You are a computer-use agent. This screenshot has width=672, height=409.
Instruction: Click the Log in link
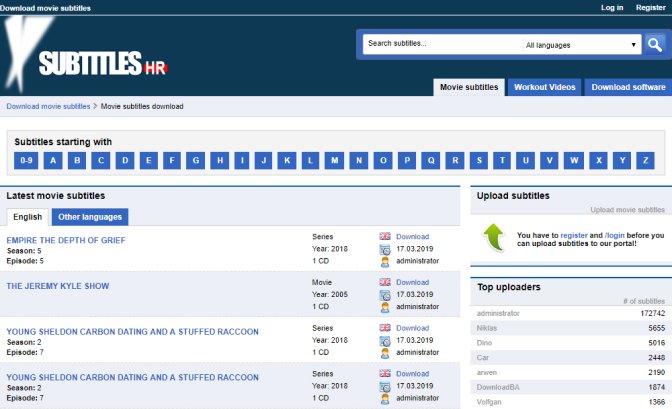point(612,7)
